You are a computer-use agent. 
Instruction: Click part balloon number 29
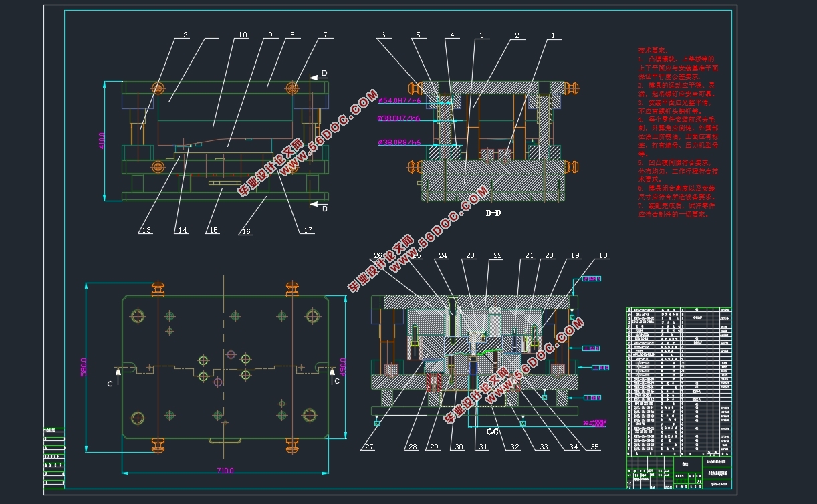click(434, 447)
